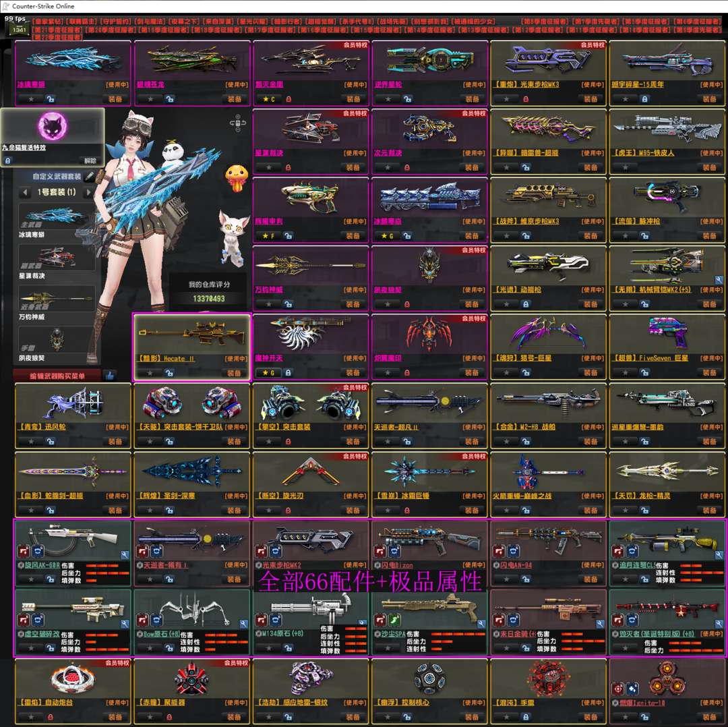Click the red lock on 【赤瞳】聚能器
The height and width of the screenshot is (727, 728).
pyautogui.click(x=169, y=718)
